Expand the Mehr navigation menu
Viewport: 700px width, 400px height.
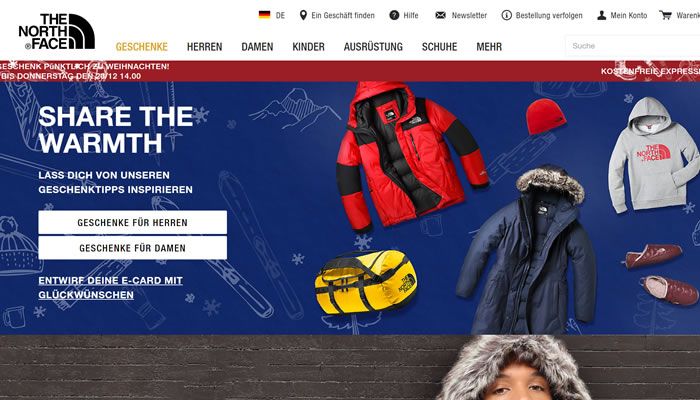(x=489, y=46)
